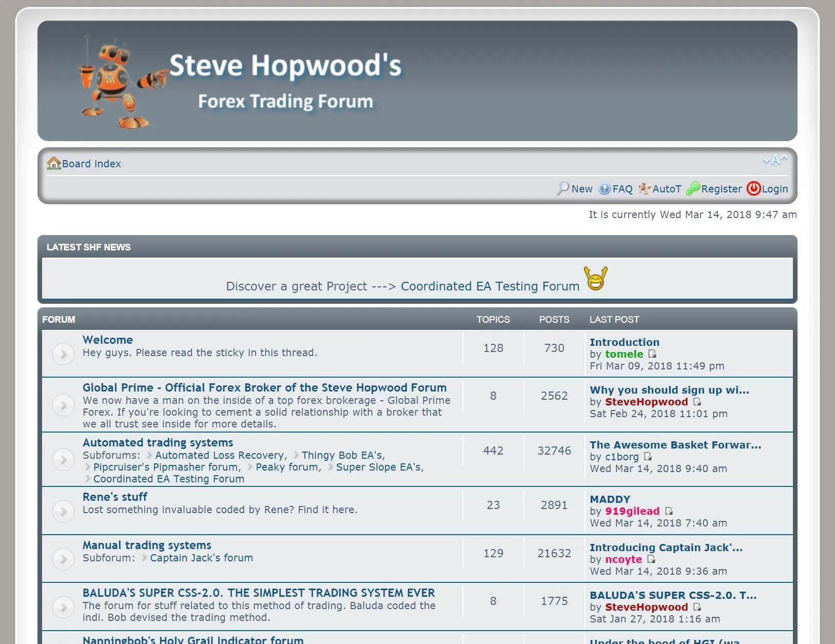View latest post icon in Global Prime row
835x644 pixels.
tap(697, 402)
